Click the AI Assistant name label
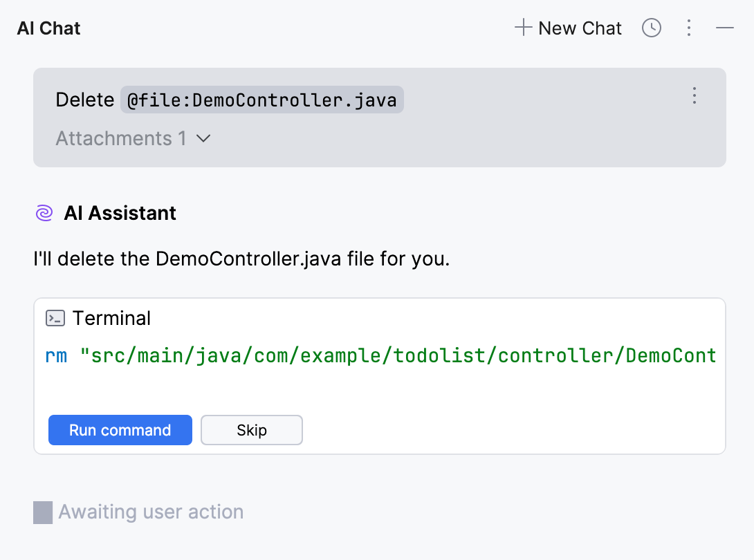 [x=120, y=213]
